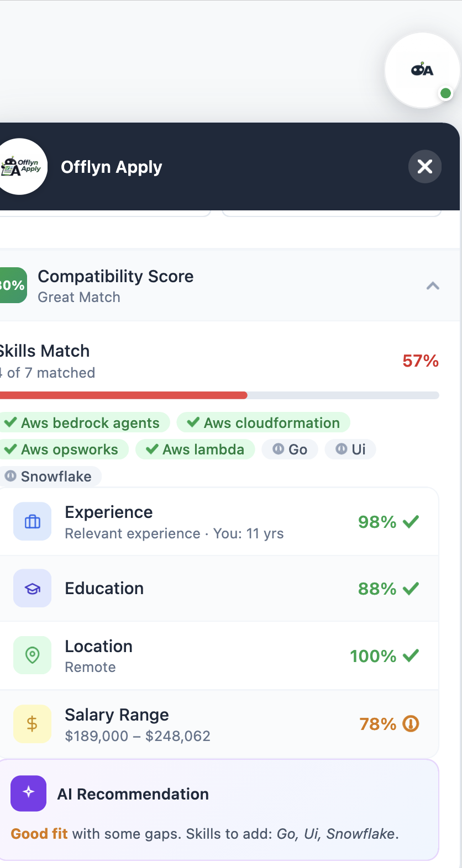Viewport: 462px width, 868px height.
Task: Expand the Salary Range breakdown
Action: 221,723
